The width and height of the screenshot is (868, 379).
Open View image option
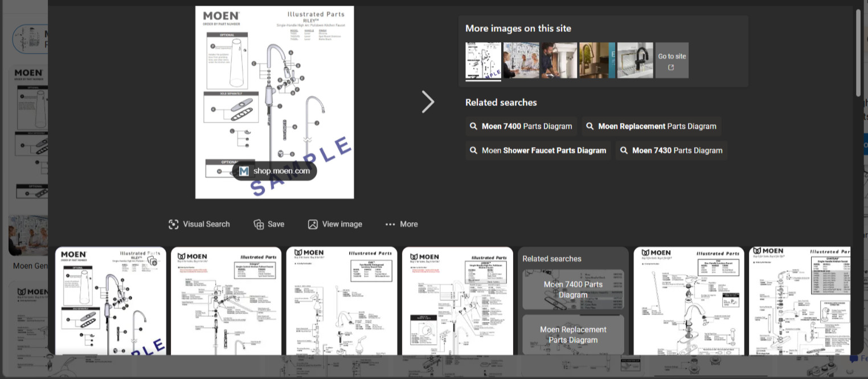click(335, 225)
